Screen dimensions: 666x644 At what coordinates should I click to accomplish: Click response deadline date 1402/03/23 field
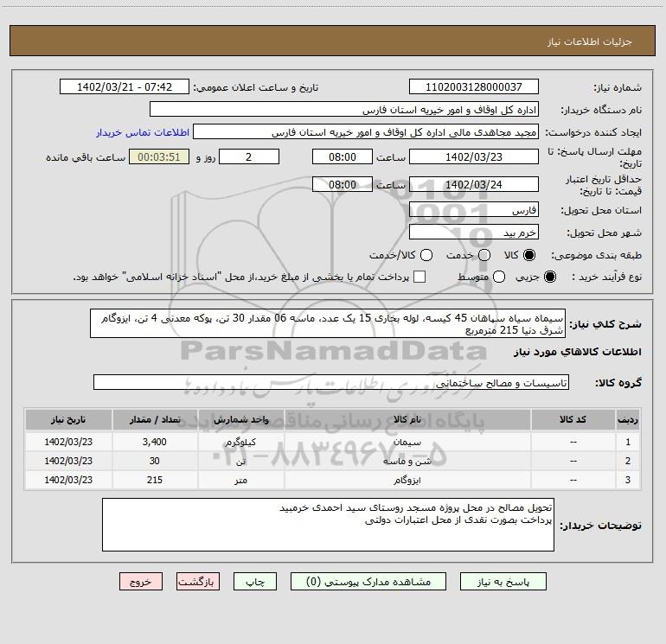474,157
